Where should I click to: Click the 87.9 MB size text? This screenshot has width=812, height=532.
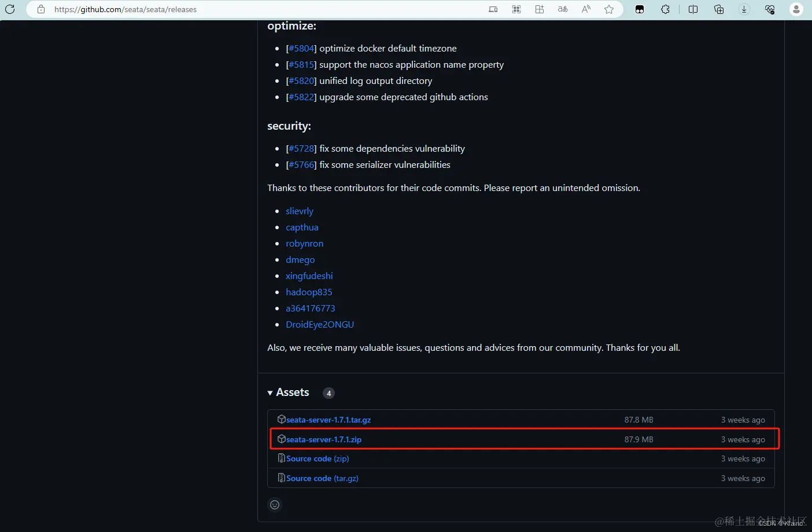coord(638,439)
